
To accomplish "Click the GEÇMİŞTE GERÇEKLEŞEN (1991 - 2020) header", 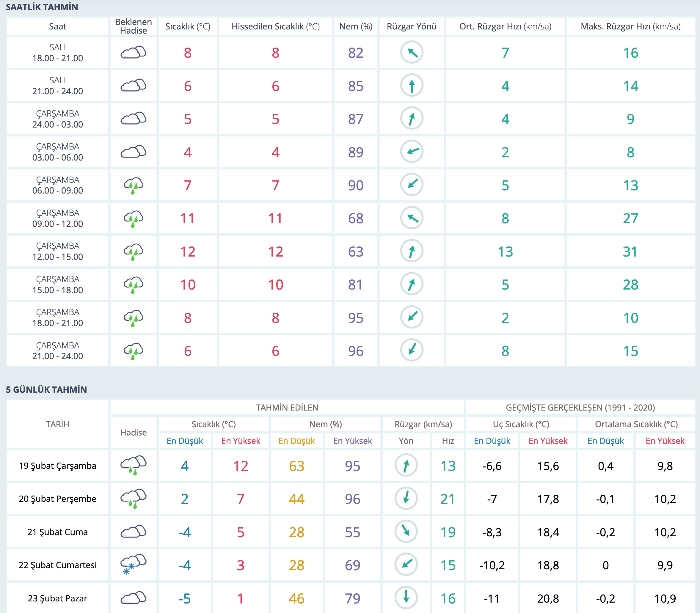I will 580,407.
